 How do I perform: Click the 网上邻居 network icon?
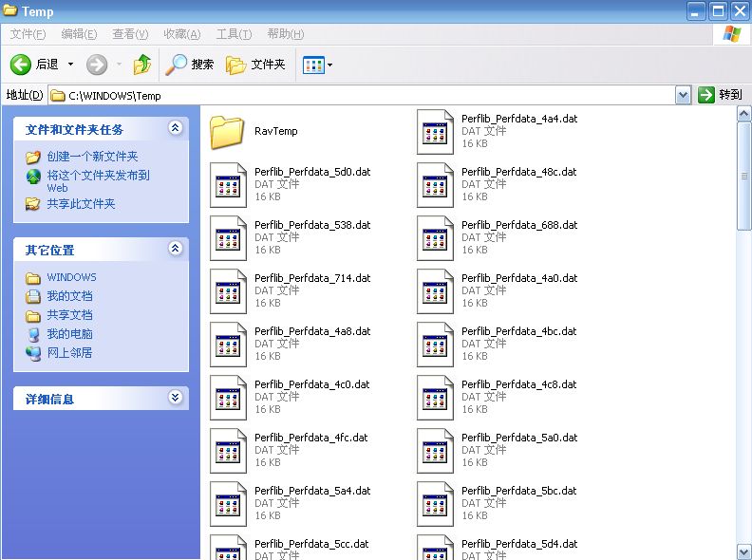click(x=33, y=353)
